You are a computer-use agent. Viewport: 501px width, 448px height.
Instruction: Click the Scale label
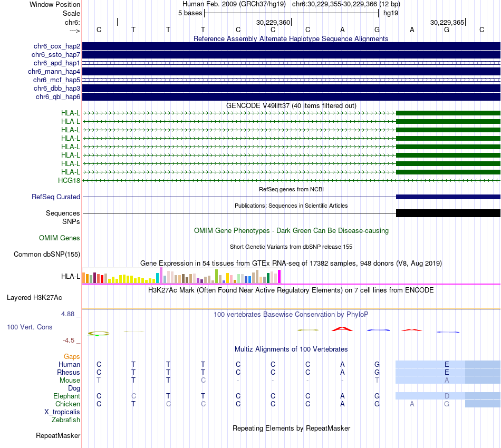pyautogui.click(x=71, y=13)
